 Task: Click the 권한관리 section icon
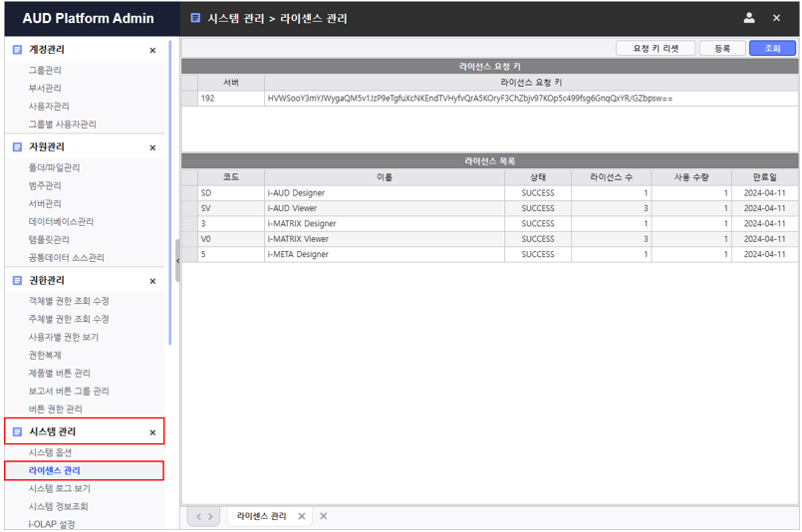pyautogui.click(x=17, y=281)
